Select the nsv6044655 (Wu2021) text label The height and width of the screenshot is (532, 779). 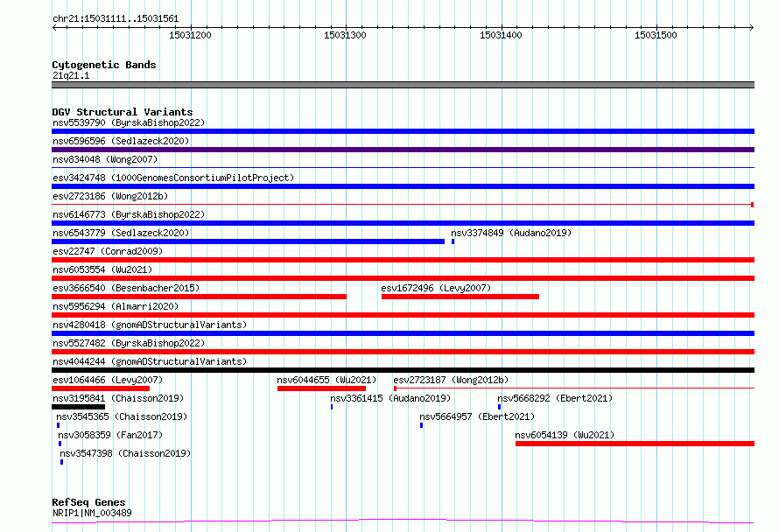[326, 380]
